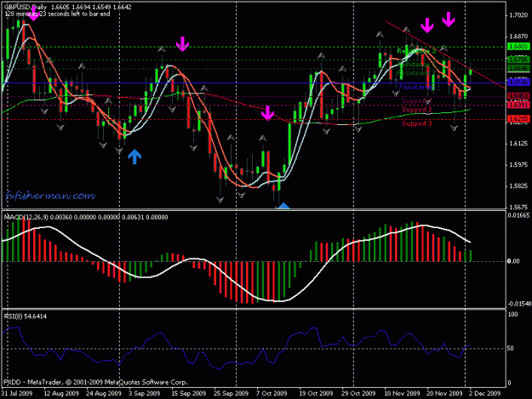Click the 1.6870 price axis label

point(518,37)
